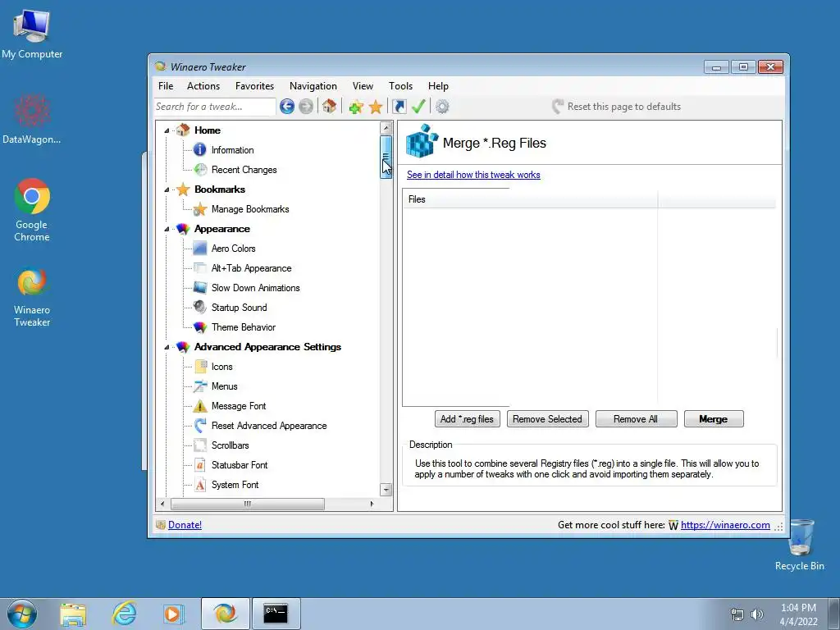Click the Alt+Tab Appearance icon
The width and height of the screenshot is (840, 630).
tap(200, 268)
